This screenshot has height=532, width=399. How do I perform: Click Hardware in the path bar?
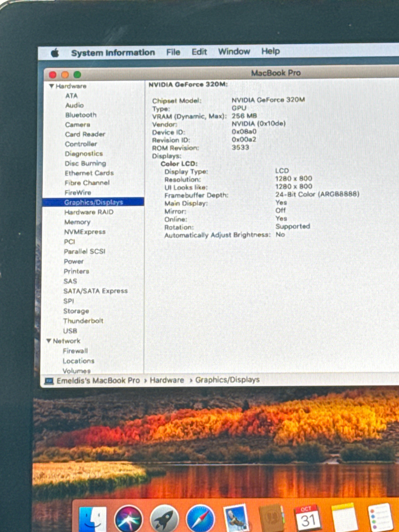pyautogui.click(x=167, y=380)
